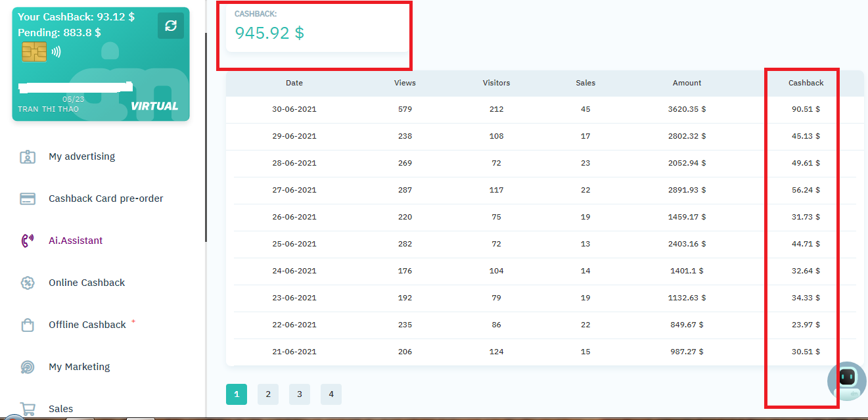Click the cashback value 90.51 $
Image resolution: width=868 pixels, height=420 pixels.
pos(806,109)
